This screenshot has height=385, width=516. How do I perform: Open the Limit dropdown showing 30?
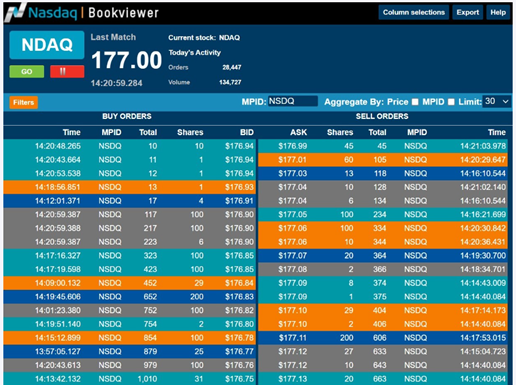(497, 101)
